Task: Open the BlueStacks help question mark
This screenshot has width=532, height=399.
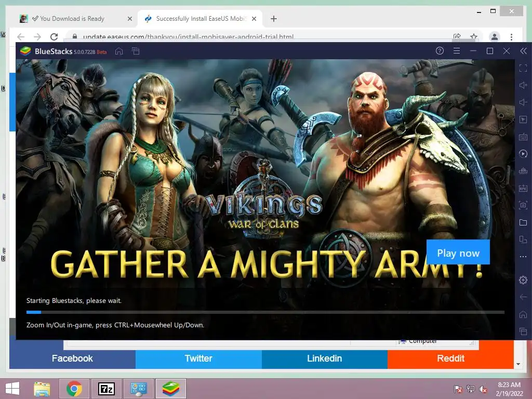Action: point(440,51)
